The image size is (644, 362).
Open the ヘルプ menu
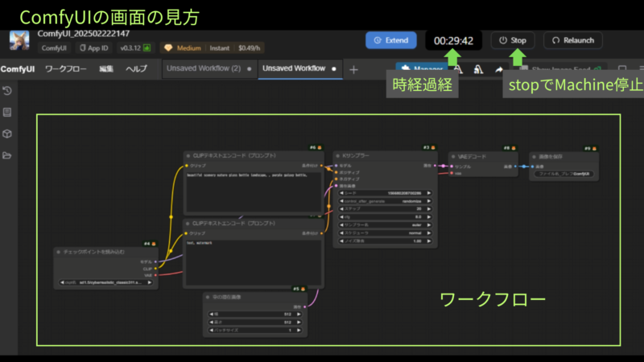[136, 69]
